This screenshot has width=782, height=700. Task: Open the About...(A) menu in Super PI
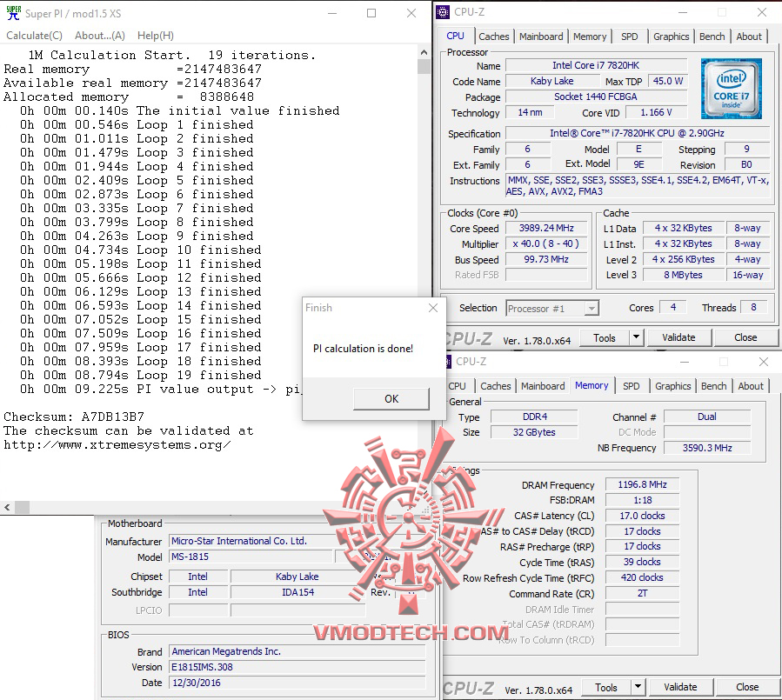tap(100, 36)
